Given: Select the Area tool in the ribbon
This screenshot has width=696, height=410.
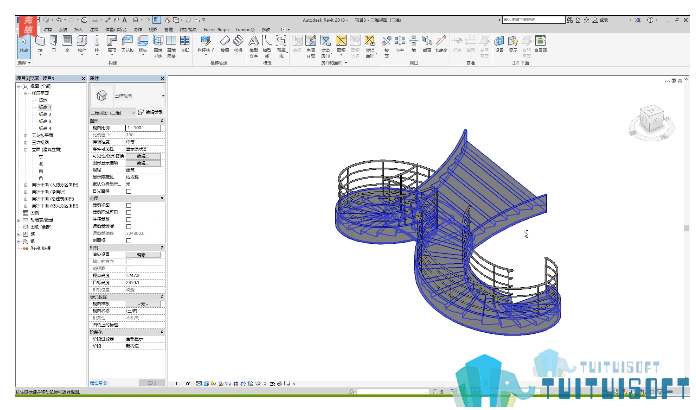Looking at the screenshot, I should click(x=341, y=44).
